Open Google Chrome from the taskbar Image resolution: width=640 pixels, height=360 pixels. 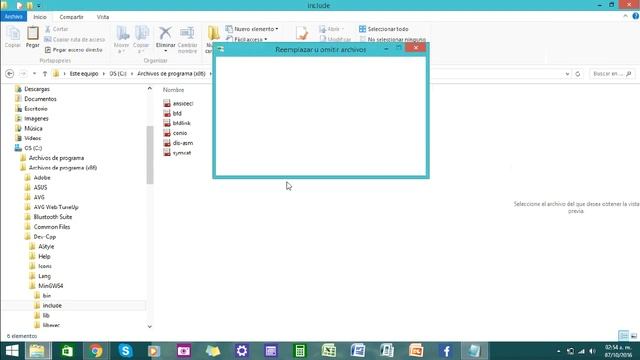tap(96, 351)
